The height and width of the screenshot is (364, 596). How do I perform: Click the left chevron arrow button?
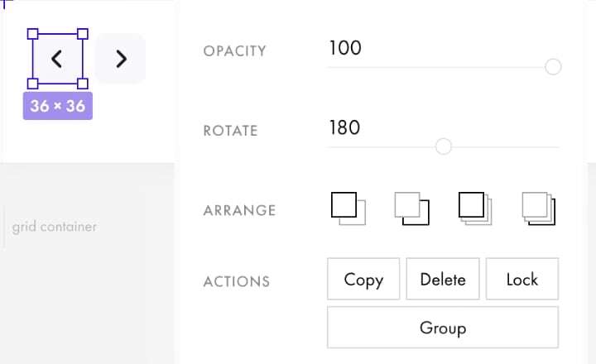pos(57,59)
